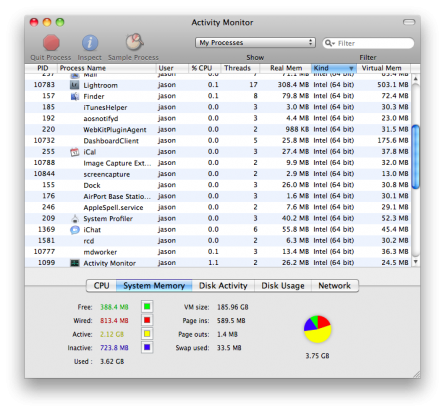Open the My Processes dropdown
This screenshot has height=412, width=445.
click(x=255, y=43)
